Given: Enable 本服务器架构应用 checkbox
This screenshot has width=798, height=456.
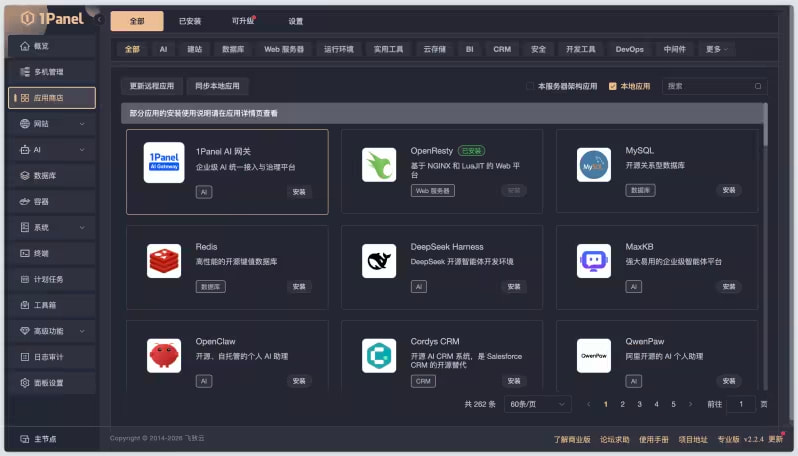Looking at the screenshot, I should (530, 86).
